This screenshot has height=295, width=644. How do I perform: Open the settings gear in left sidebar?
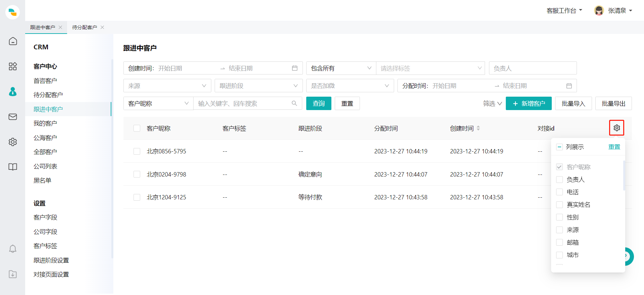tap(13, 142)
